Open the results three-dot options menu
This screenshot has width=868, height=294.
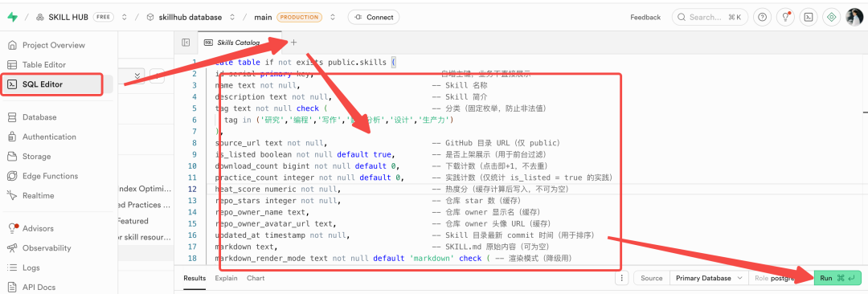(x=622, y=278)
